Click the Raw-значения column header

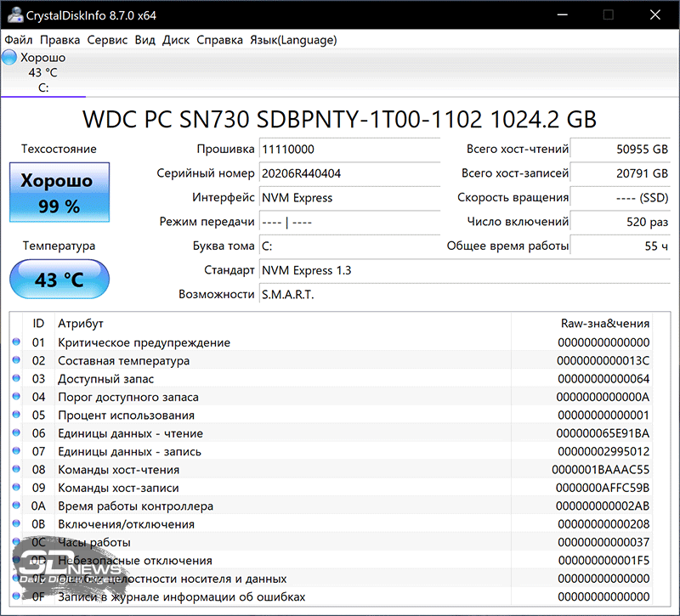click(581, 324)
